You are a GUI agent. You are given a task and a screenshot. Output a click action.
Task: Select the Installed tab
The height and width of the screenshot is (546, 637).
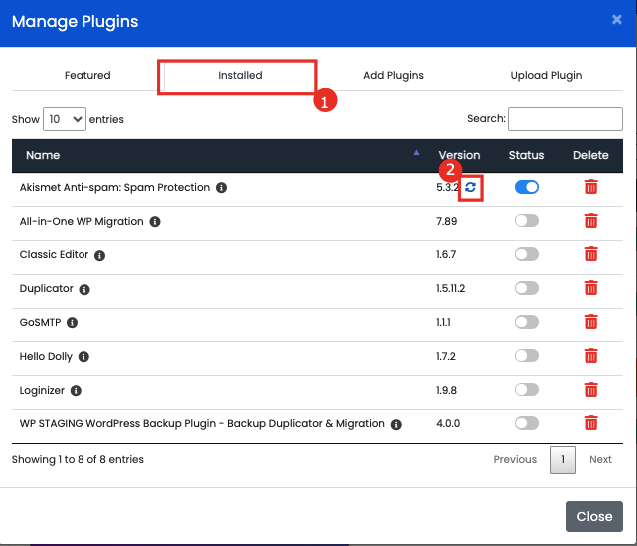pos(240,76)
